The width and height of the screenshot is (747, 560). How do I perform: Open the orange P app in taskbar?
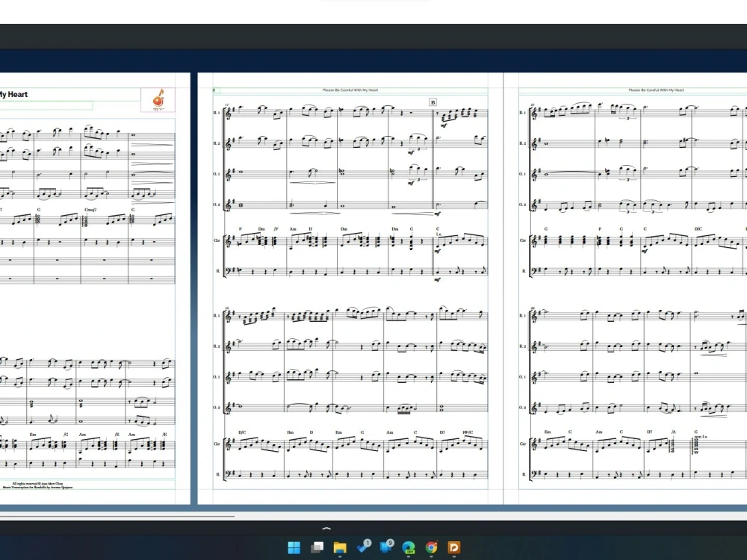click(454, 547)
